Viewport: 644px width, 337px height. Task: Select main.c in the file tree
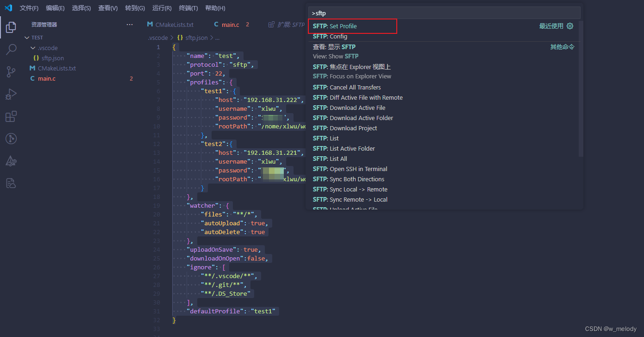(x=48, y=78)
